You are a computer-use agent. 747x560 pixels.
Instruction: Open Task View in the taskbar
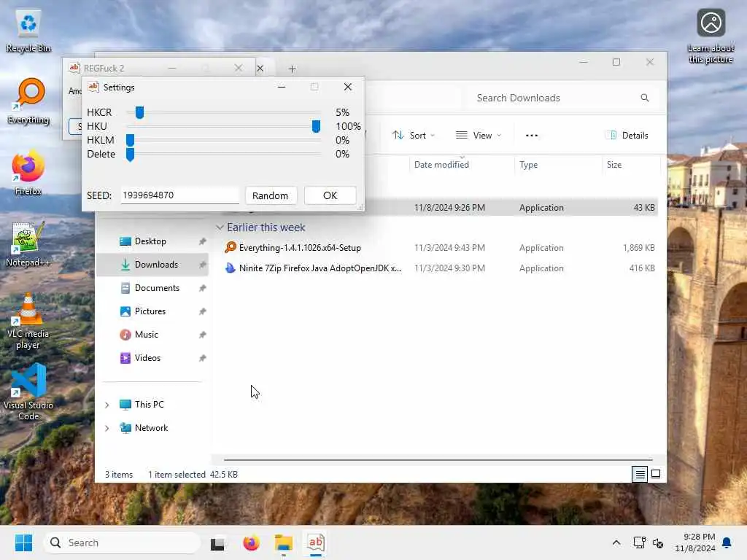pos(217,542)
